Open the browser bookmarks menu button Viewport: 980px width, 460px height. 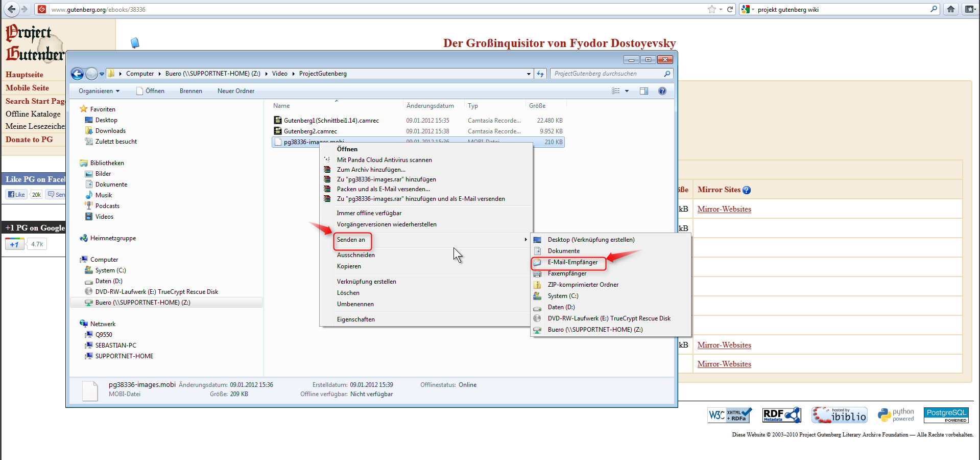coord(969,9)
